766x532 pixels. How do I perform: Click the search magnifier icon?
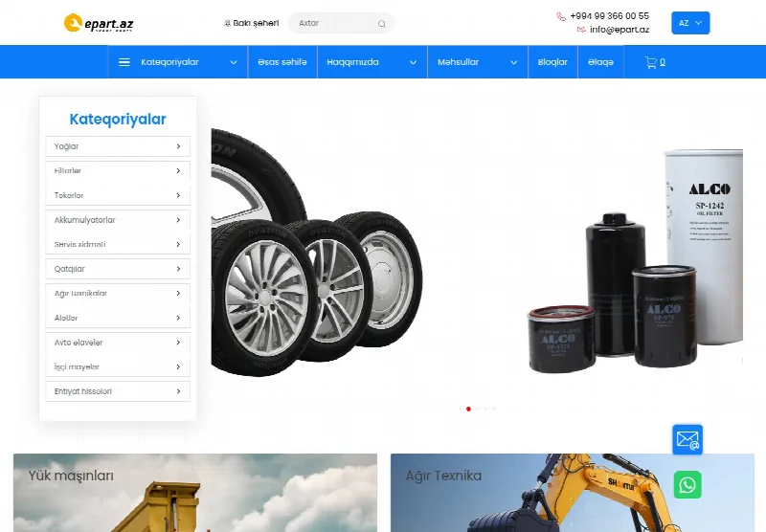click(x=381, y=23)
